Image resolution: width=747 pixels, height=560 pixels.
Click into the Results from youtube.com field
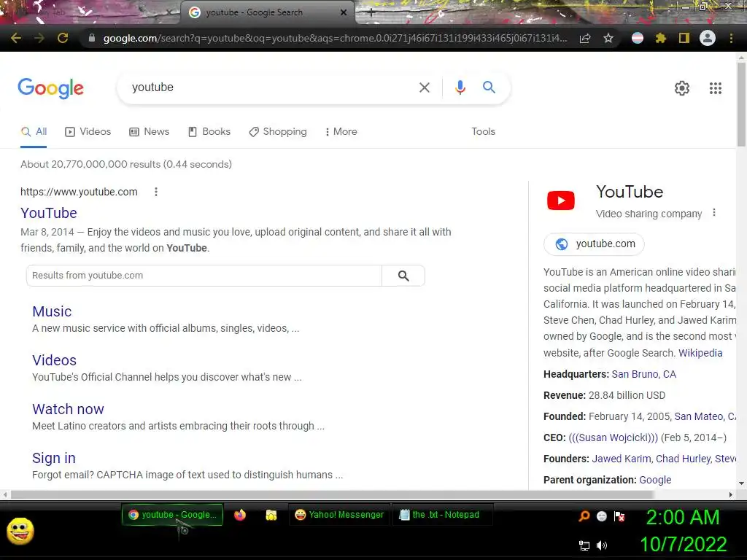204,276
